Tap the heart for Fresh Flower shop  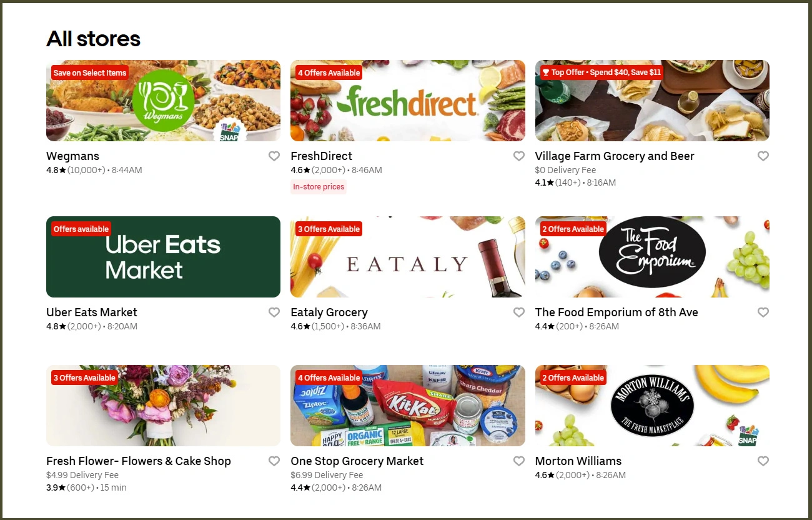(x=274, y=461)
